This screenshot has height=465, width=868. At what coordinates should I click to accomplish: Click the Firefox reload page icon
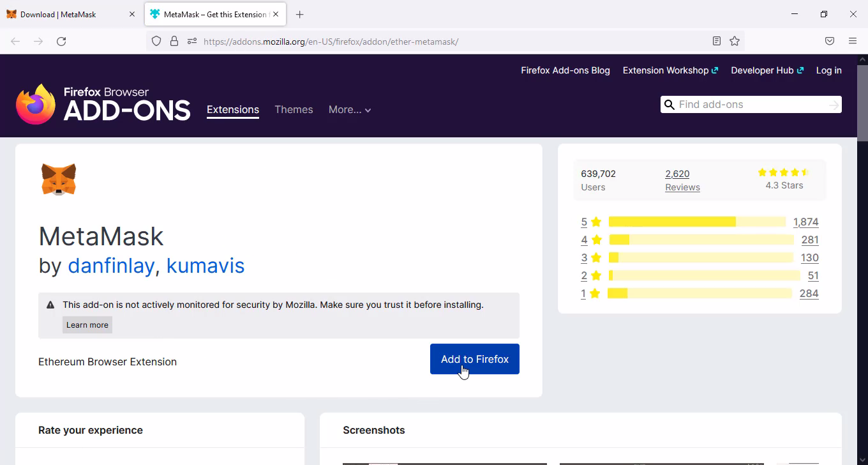tap(61, 42)
